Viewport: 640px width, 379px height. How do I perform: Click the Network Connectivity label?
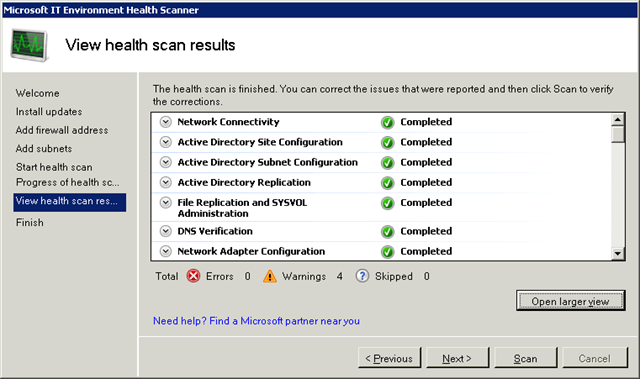pos(229,122)
